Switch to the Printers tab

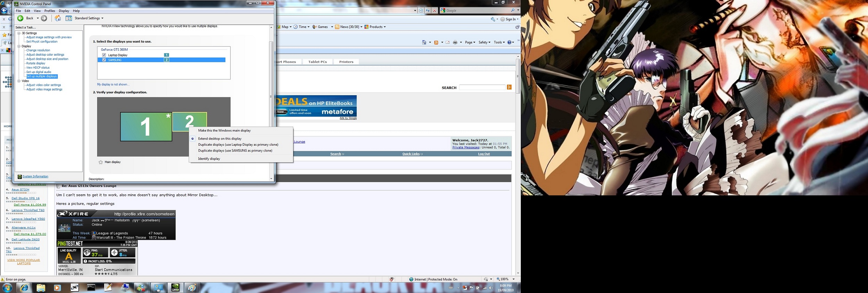pyautogui.click(x=346, y=62)
